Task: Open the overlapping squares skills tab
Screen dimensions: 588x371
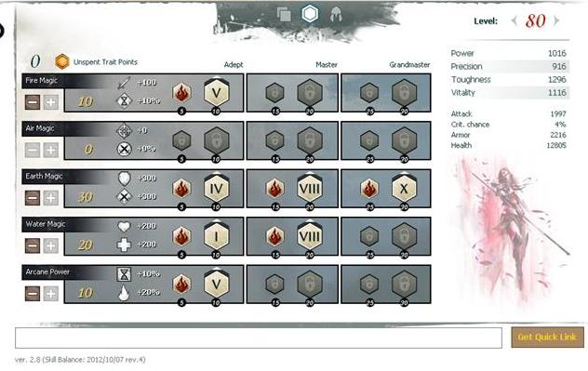Action: pyautogui.click(x=284, y=15)
